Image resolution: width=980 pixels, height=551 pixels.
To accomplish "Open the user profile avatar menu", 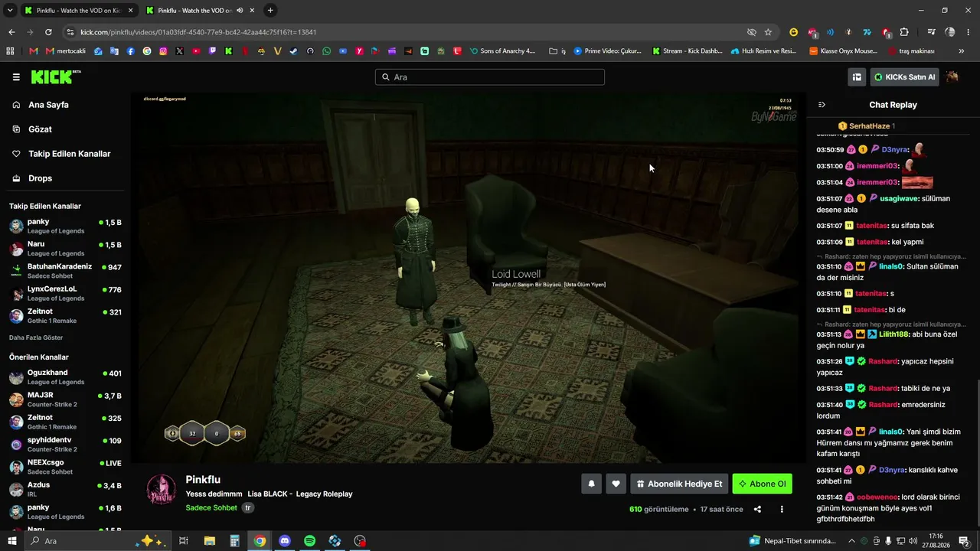I will click(x=952, y=77).
